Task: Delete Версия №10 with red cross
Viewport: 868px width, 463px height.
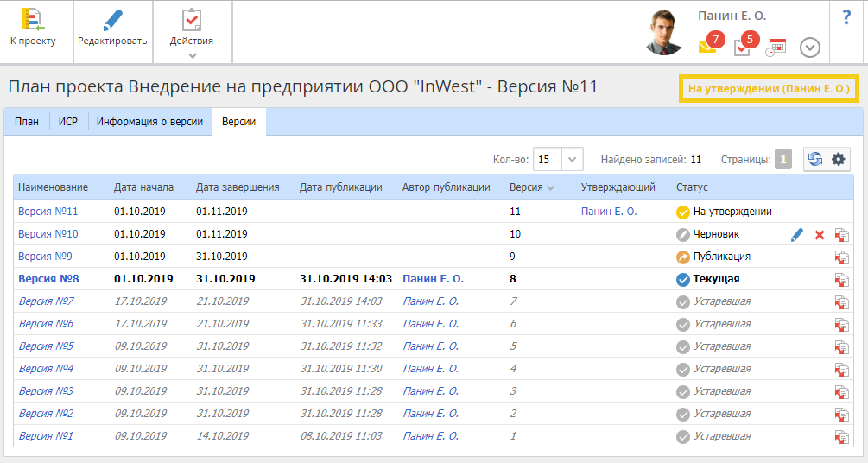Action: coord(820,234)
